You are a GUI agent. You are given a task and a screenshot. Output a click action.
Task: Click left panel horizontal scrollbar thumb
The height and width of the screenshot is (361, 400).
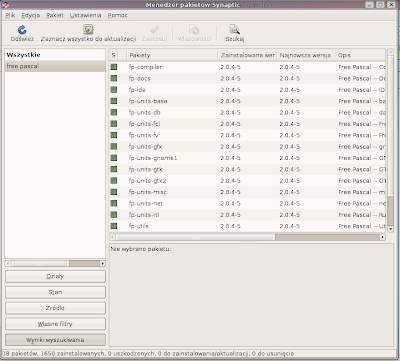tap(40, 263)
